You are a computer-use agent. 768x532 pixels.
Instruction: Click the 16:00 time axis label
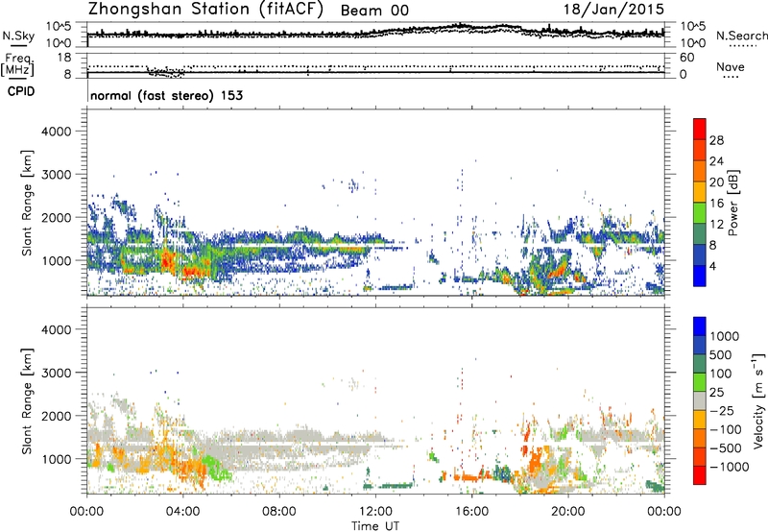click(x=471, y=512)
